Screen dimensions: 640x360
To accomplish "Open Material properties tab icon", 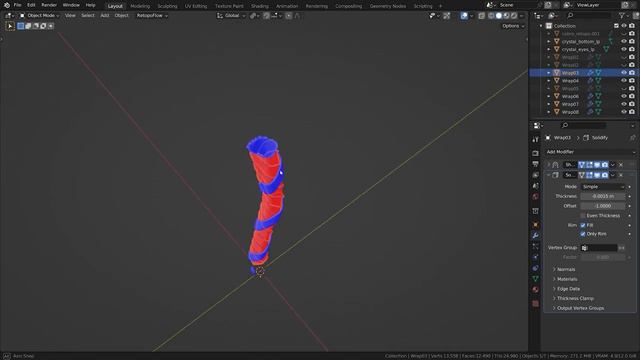I will [x=536, y=289].
